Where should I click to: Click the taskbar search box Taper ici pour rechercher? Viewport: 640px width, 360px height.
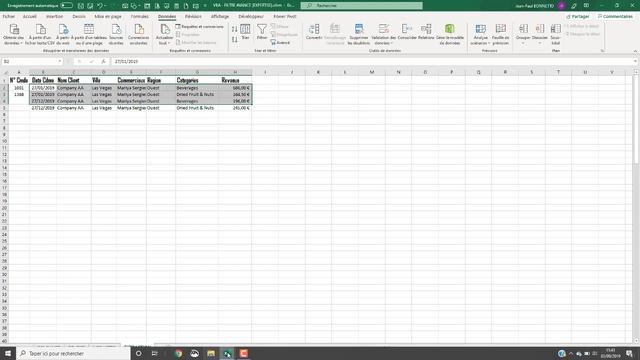point(73,353)
